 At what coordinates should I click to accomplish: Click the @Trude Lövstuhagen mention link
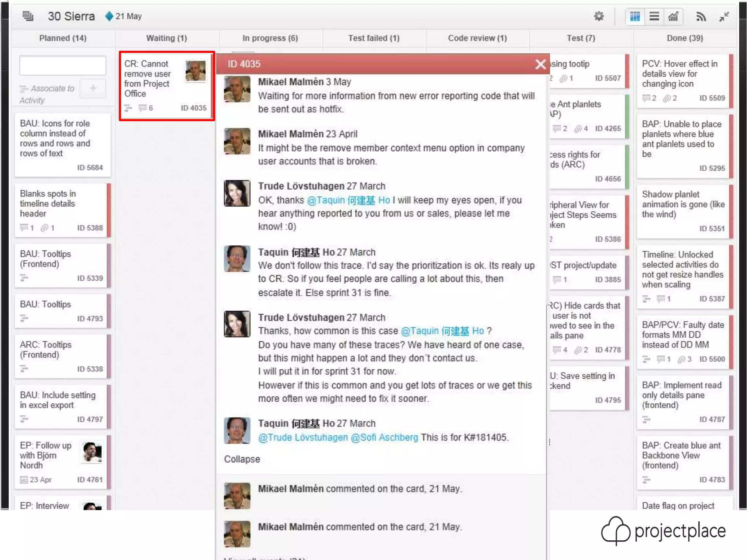click(x=303, y=437)
